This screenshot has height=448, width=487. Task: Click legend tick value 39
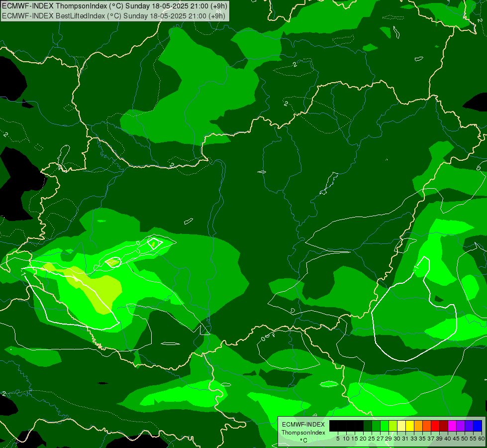(x=439, y=439)
